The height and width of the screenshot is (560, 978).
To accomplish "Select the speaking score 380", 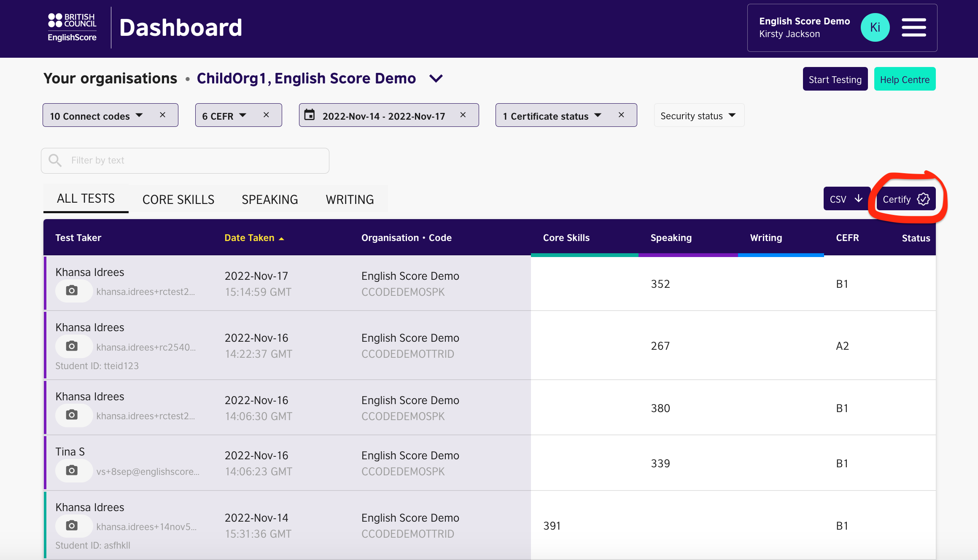I will 660,408.
